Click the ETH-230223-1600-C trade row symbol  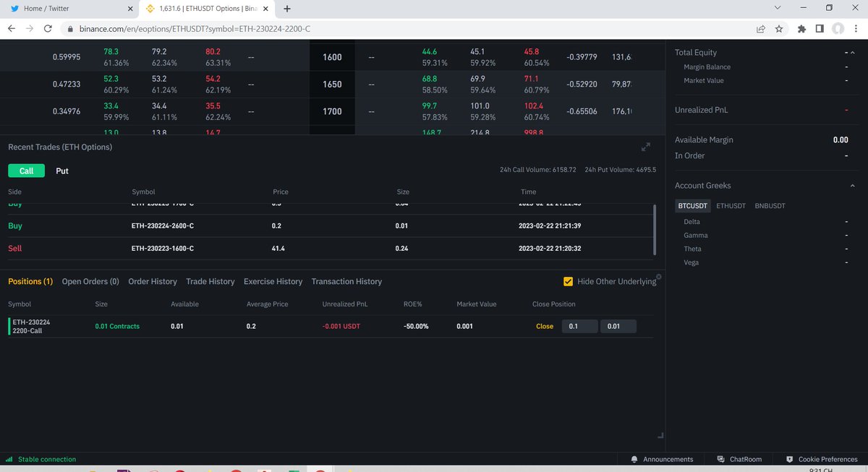click(163, 249)
